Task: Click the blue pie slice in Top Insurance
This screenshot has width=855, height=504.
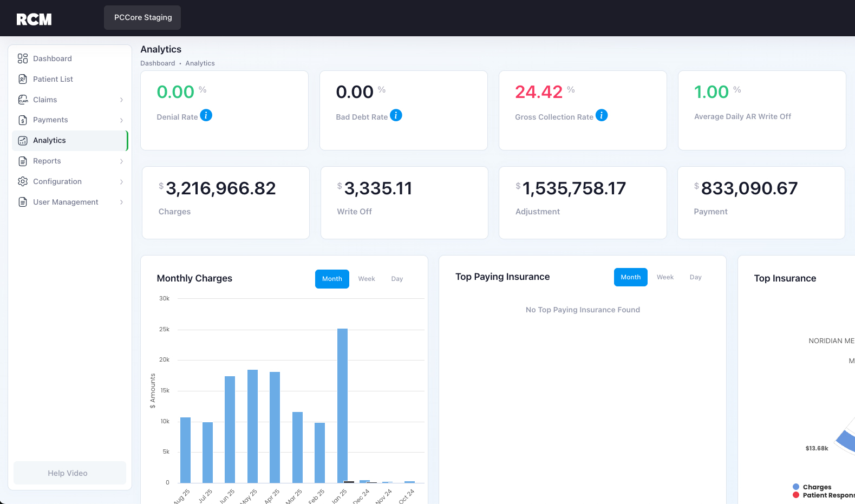Action: (x=847, y=441)
